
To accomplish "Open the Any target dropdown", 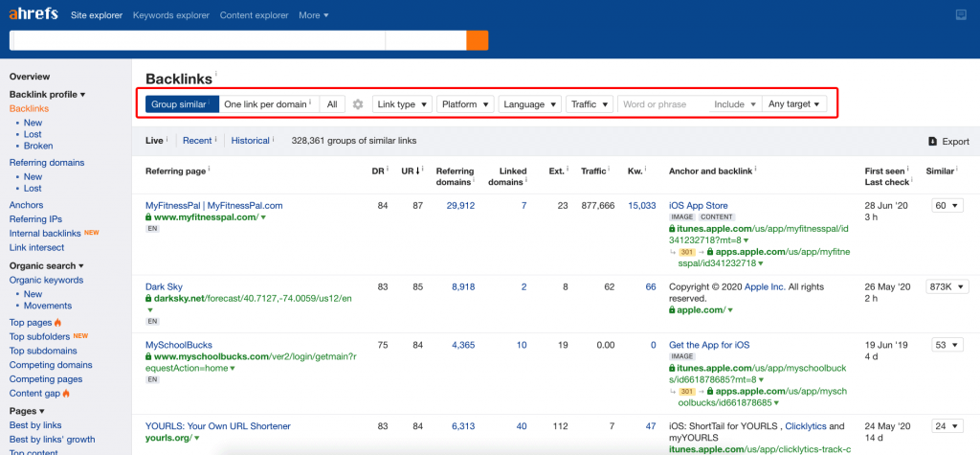I will click(793, 104).
